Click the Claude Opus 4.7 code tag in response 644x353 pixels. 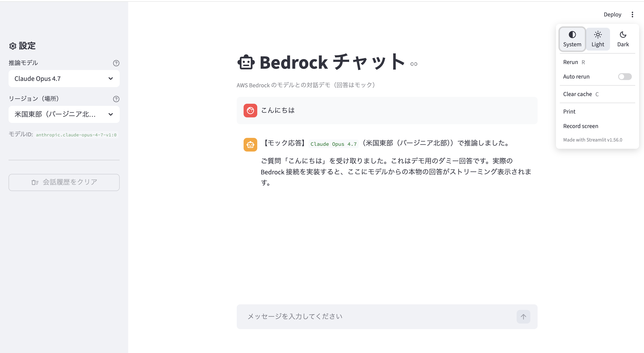[x=333, y=144]
